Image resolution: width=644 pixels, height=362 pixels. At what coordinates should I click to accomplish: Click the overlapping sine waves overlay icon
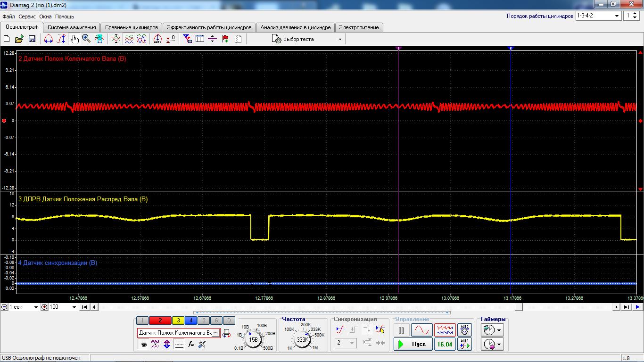coord(141,39)
